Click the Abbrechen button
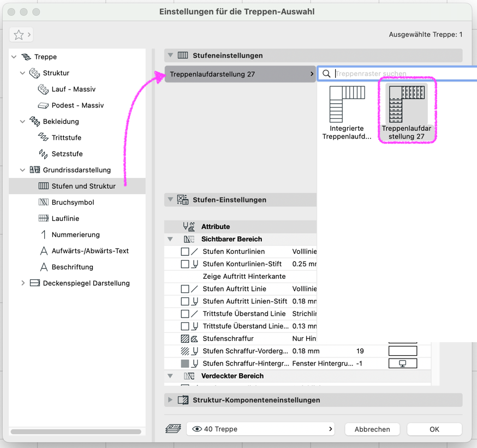The image size is (477, 448). click(372, 429)
